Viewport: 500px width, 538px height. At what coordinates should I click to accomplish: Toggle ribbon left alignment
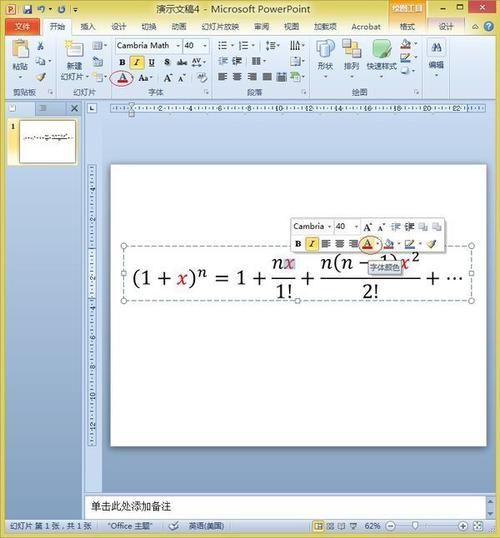tap(222, 77)
